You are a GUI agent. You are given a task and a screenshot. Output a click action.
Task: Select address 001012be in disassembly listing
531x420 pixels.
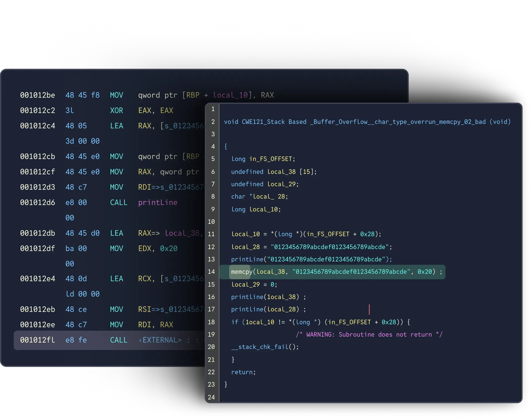tap(38, 95)
